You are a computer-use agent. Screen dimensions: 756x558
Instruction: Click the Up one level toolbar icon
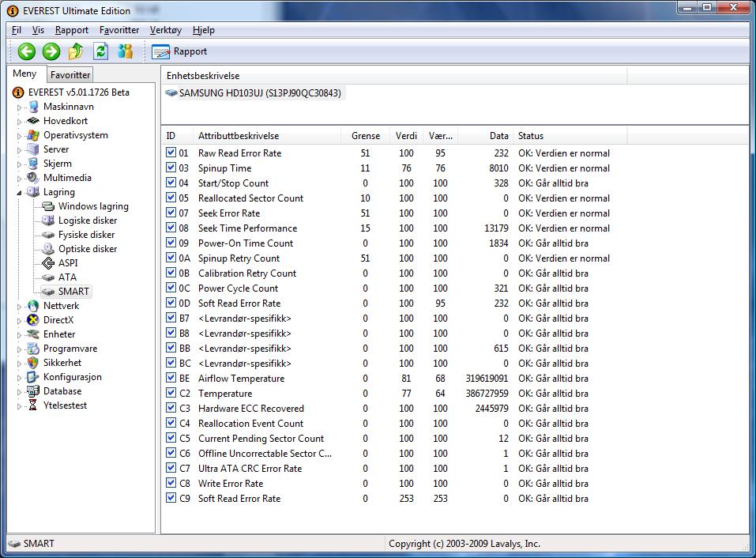coord(76,51)
